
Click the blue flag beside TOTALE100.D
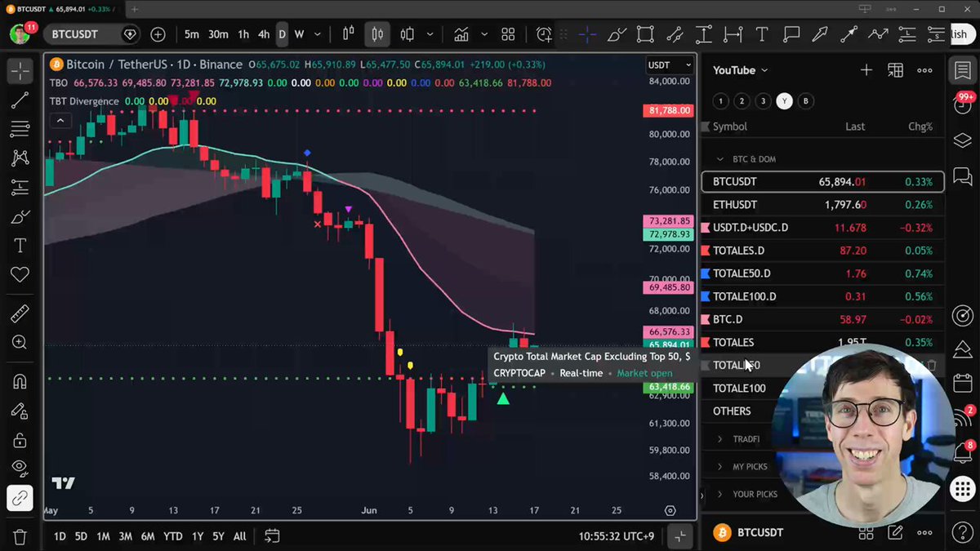pos(706,296)
